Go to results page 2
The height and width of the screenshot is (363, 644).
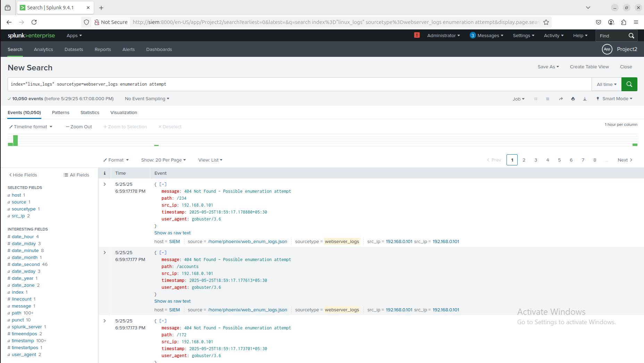(x=524, y=160)
